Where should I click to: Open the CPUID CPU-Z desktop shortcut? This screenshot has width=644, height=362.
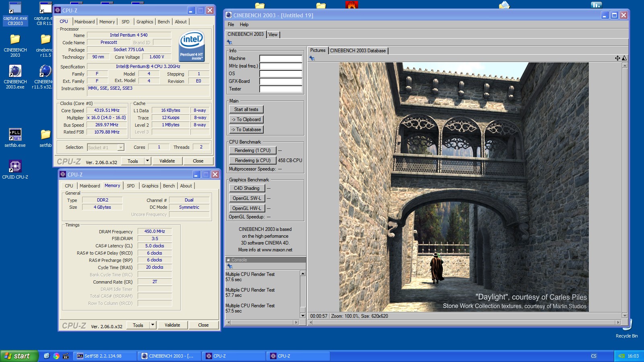[x=15, y=169]
